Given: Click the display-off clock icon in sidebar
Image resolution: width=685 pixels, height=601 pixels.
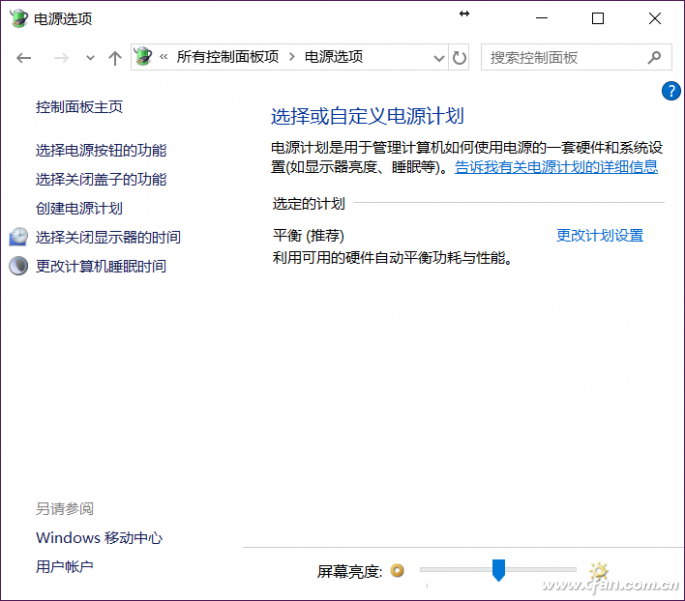Looking at the screenshot, I should (18, 237).
